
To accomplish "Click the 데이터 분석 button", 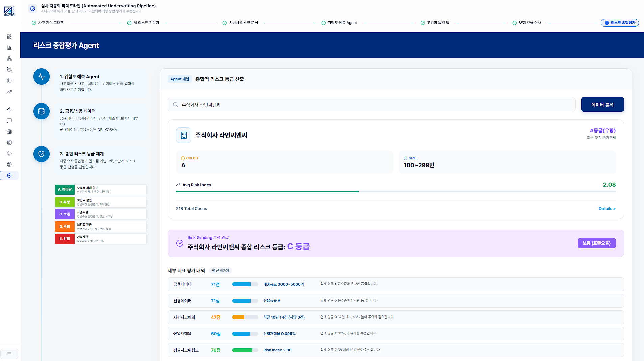I will 602,104.
